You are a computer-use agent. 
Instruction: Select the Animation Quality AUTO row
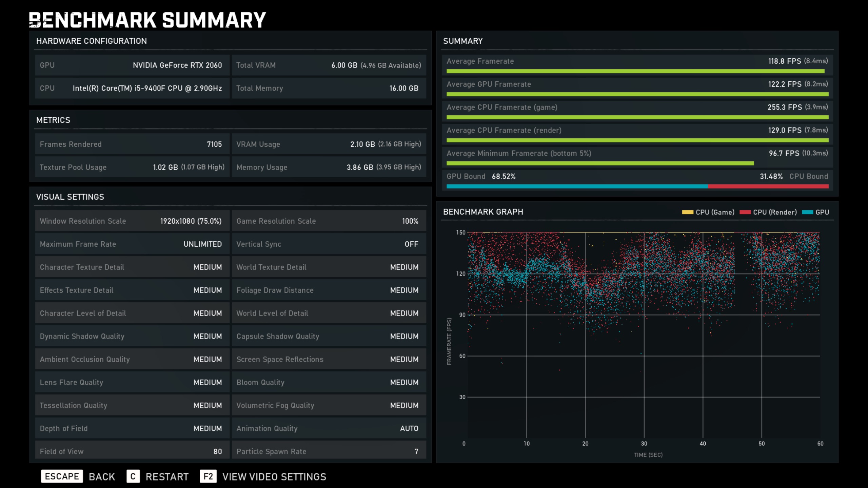click(x=329, y=428)
